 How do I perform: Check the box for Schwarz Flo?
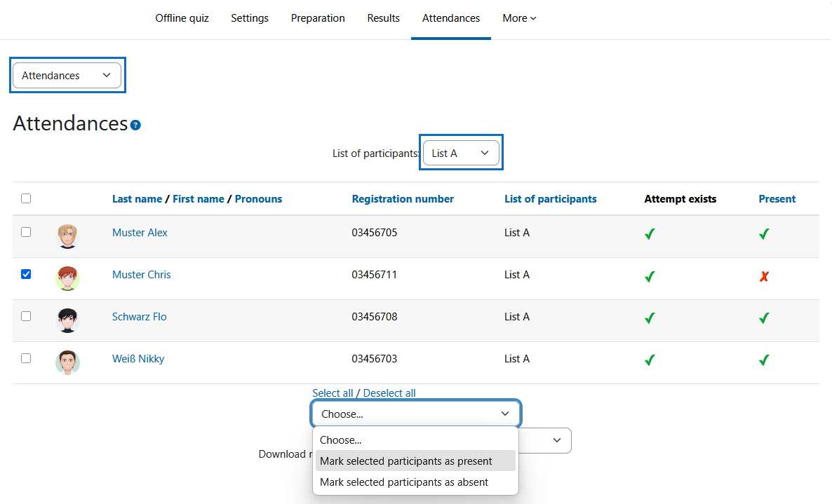(26, 316)
